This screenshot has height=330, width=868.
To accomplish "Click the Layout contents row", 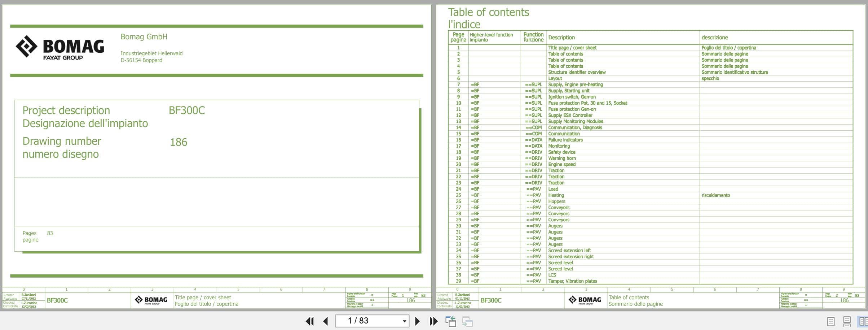I will coord(650,78).
